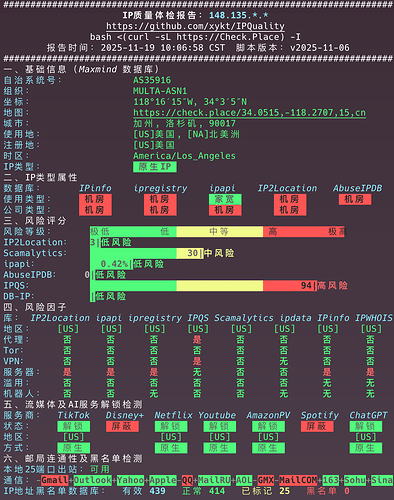The height and width of the screenshot is (500, 394).
Task: Click the coordinates 118°16′15″W, 34°3′5″N
Action: pyautogui.click(x=190, y=102)
